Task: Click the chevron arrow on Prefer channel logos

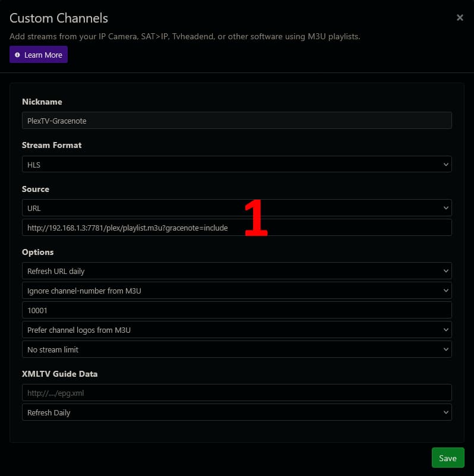Action: point(446,330)
